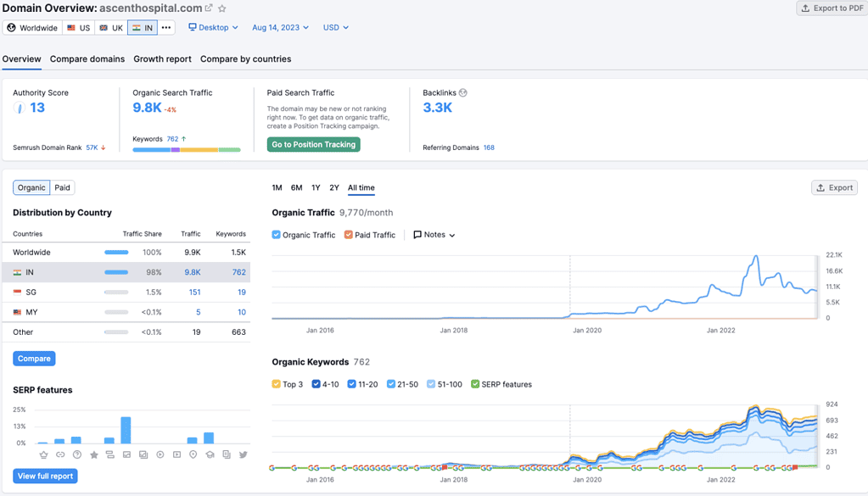868x496 pixels.
Task: Toggle the Top 3 keywords checkbox
Action: tap(277, 384)
